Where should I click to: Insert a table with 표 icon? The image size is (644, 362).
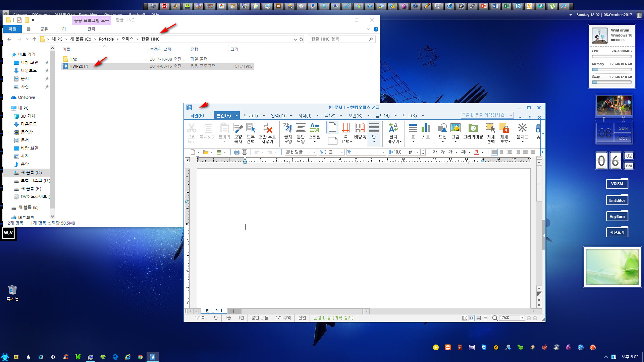point(413,132)
